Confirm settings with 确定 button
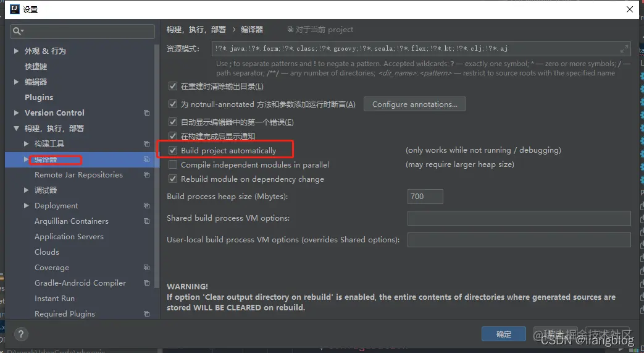Viewport: 644px width, 353px height. (x=504, y=334)
